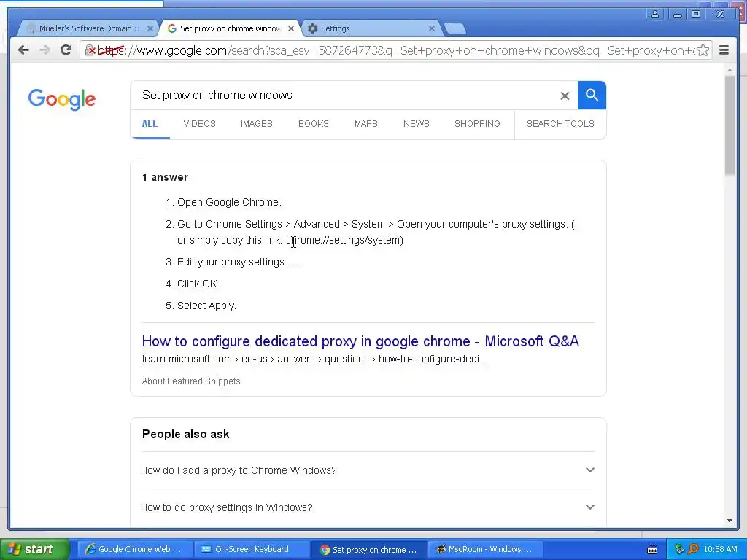Click the keyboard icon near system tray
Viewport: 747px width, 560px height.
652,550
